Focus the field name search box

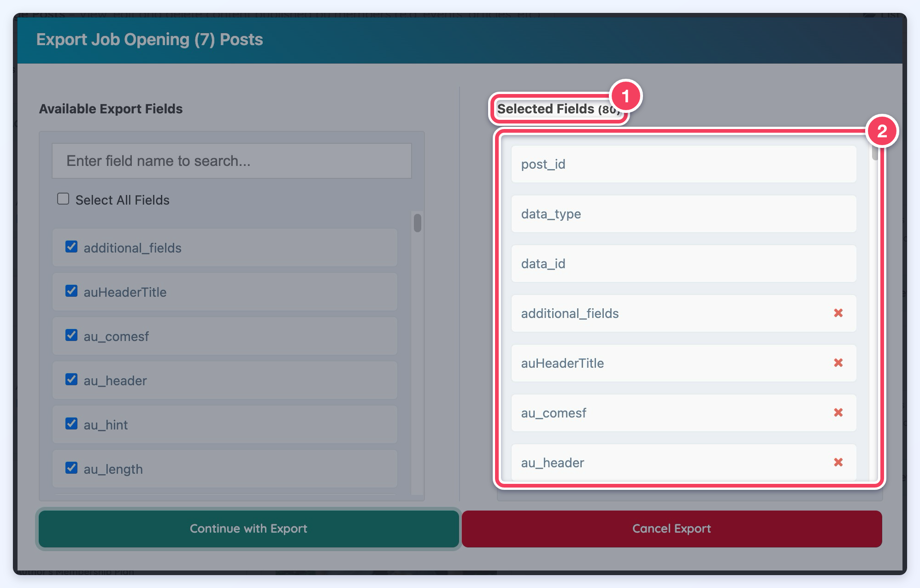point(232,161)
